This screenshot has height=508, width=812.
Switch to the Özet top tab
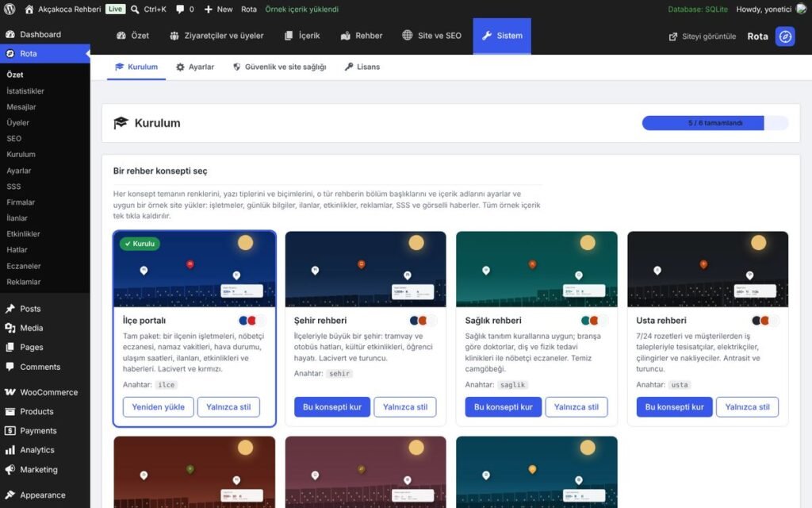click(132, 36)
